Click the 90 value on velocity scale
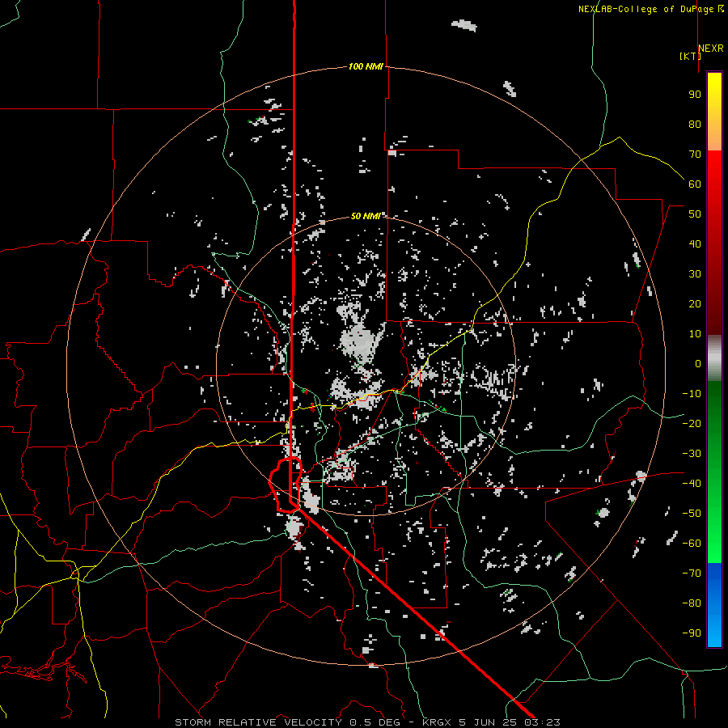 coord(695,95)
